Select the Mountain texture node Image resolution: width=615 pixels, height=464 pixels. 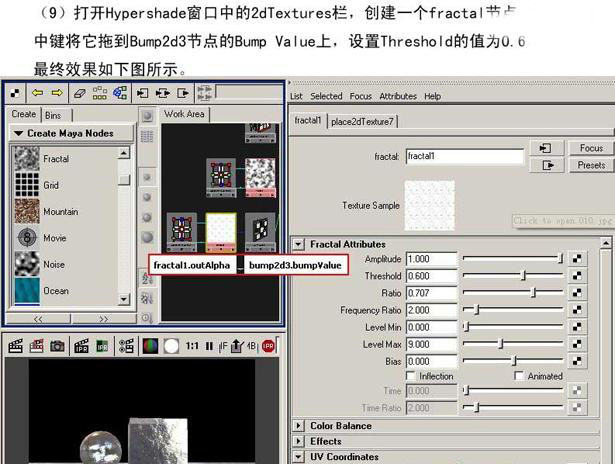pyautogui.click(x=27, y=211)
